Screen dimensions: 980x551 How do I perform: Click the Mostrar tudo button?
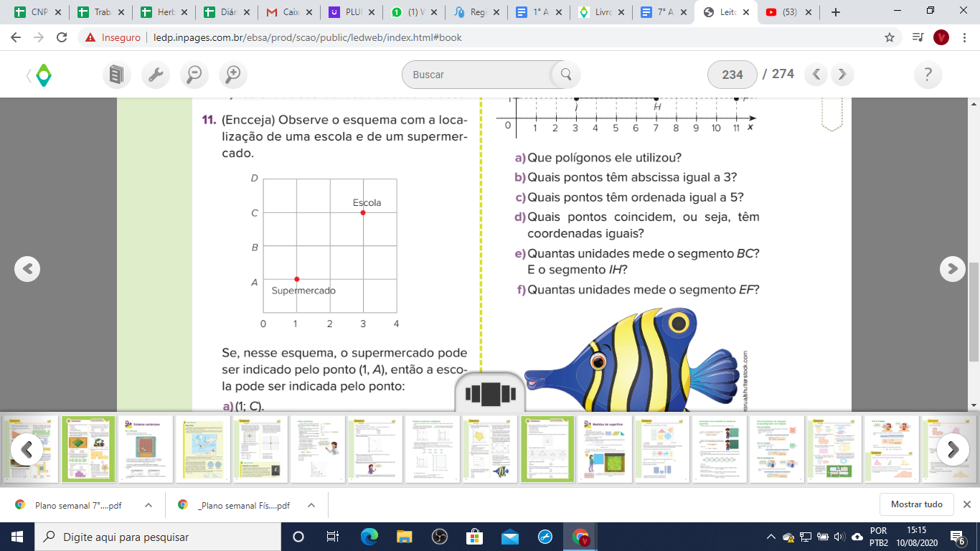(x=916, y=504)
